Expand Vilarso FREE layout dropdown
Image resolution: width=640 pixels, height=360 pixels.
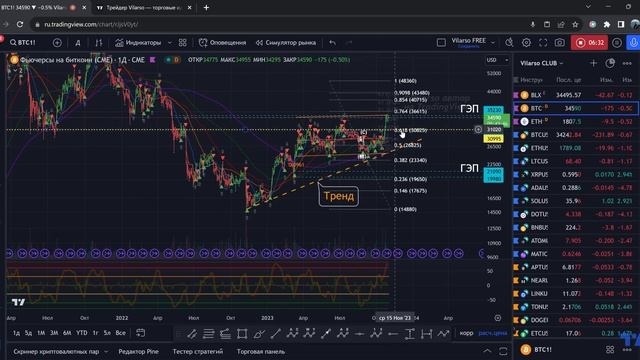(493, 42)
